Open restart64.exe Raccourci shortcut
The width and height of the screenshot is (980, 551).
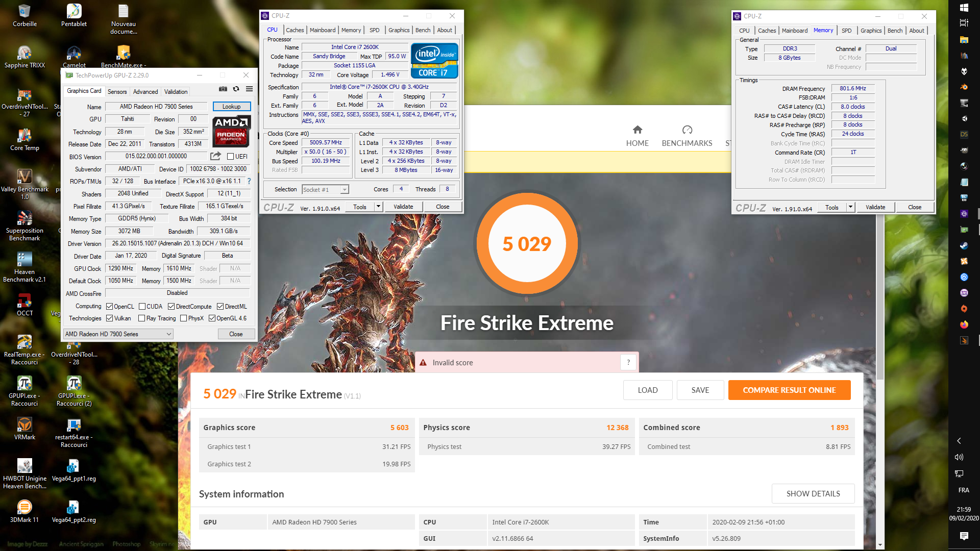click(x=74, y=432)
